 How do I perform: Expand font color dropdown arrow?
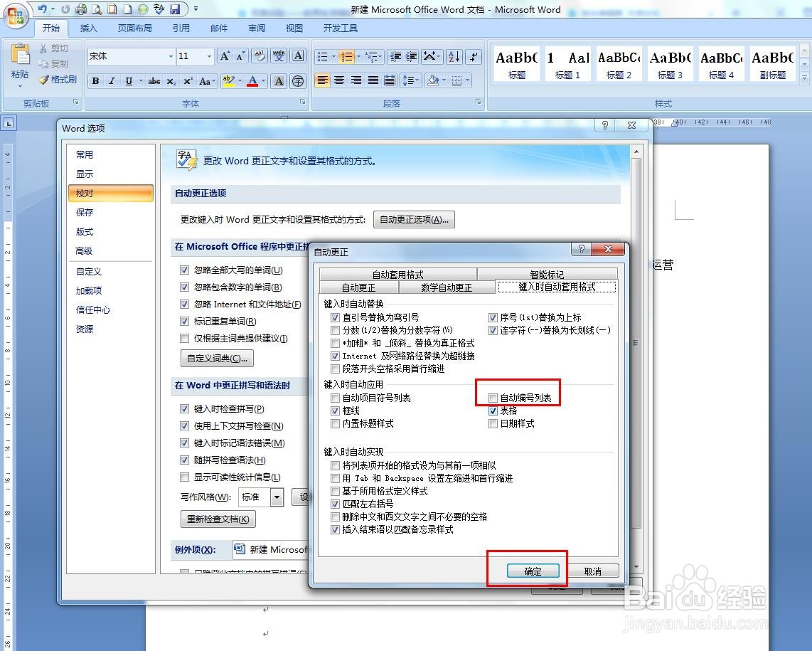pos(263,81)
